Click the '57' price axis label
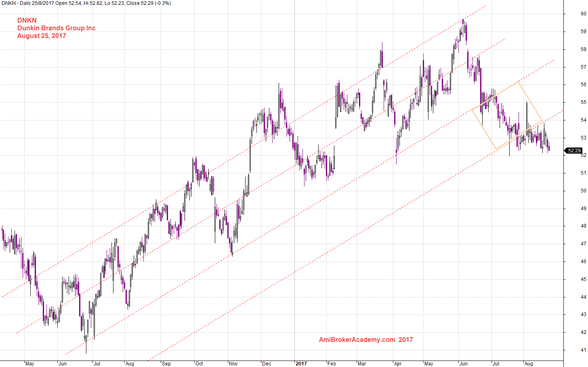The image size is (588, 367). point(583,67)
